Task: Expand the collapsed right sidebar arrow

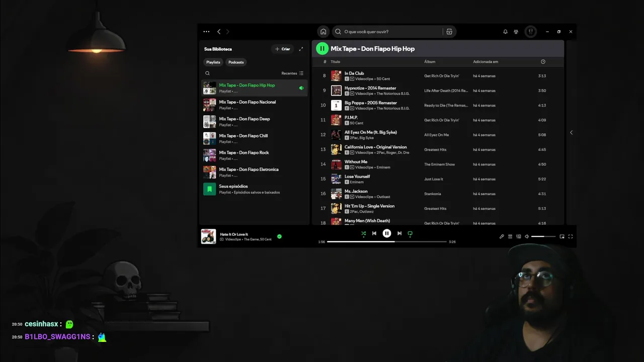Action: pyautogui.click(x=571, y=133)
